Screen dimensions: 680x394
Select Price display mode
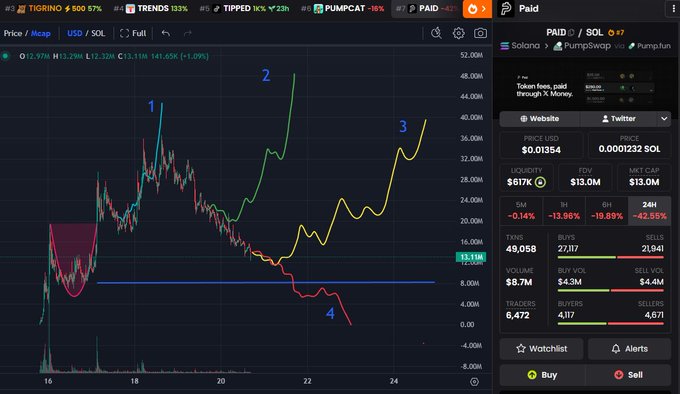[x=13, y=33]
